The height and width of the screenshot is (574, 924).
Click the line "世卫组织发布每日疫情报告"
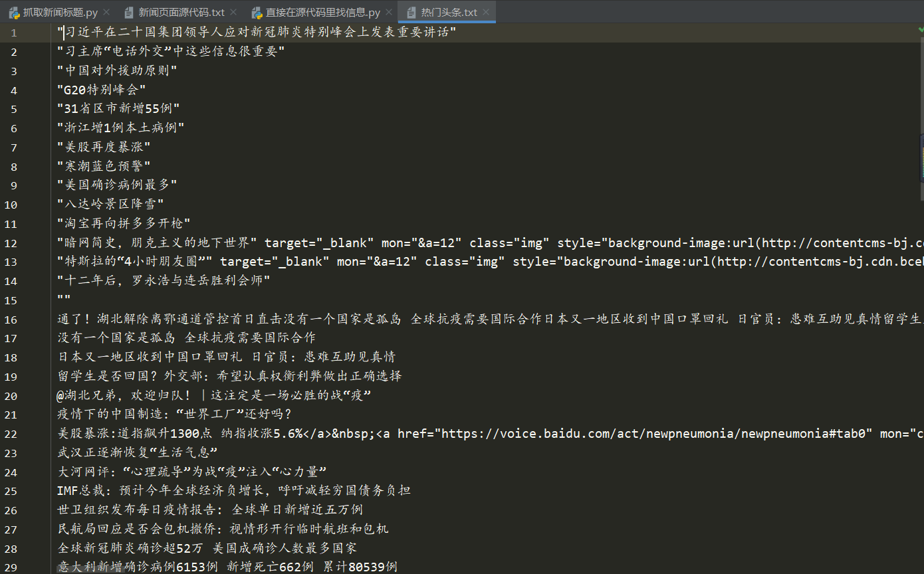tap(210, 510)
